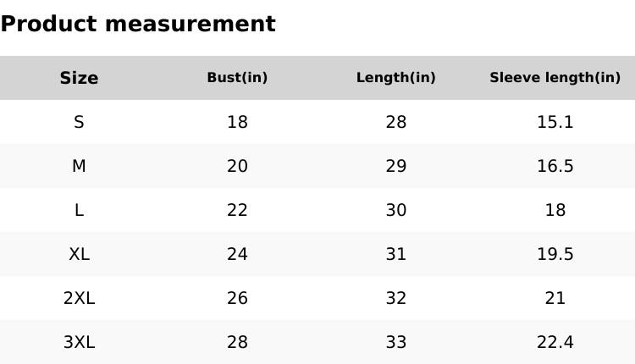Select the bust value 22 for size L
Screen dimensions: 635x364
237,210
